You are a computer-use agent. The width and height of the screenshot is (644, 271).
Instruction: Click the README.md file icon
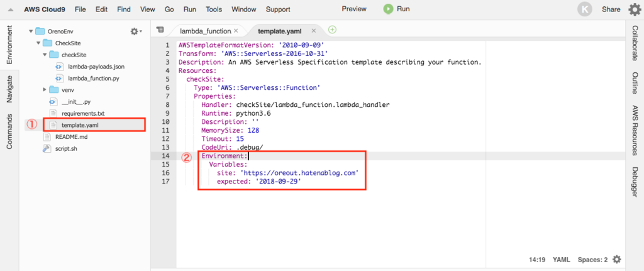47,136
